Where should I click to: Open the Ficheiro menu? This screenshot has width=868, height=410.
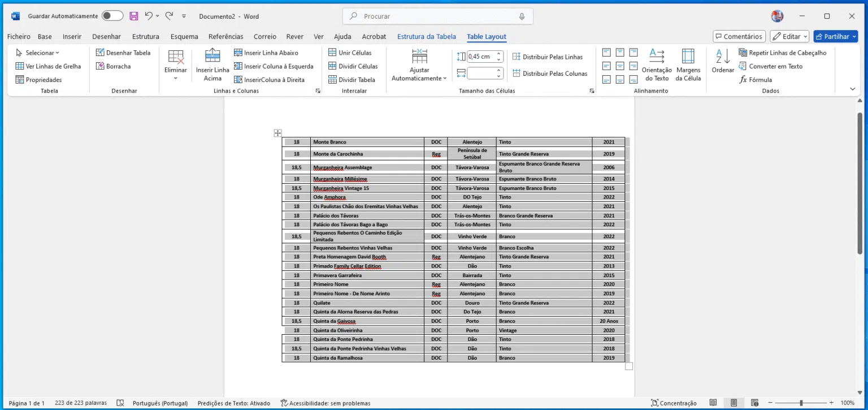(x=19, y=37)
